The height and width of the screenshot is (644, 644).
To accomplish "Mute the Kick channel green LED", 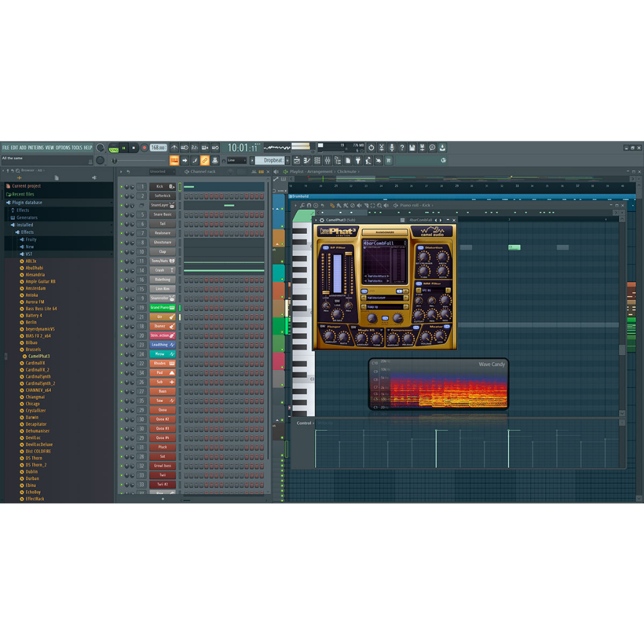I will pyautogui.click(x=121, y=187).
